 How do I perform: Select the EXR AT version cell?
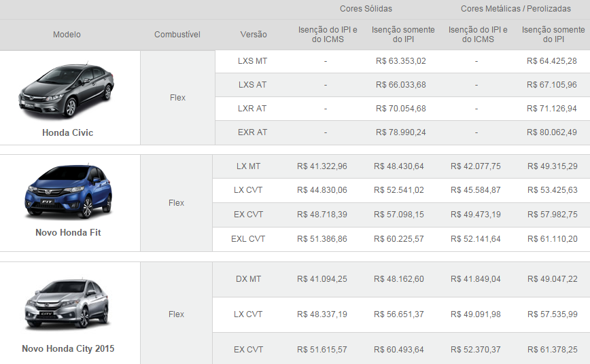coord(252,132)
